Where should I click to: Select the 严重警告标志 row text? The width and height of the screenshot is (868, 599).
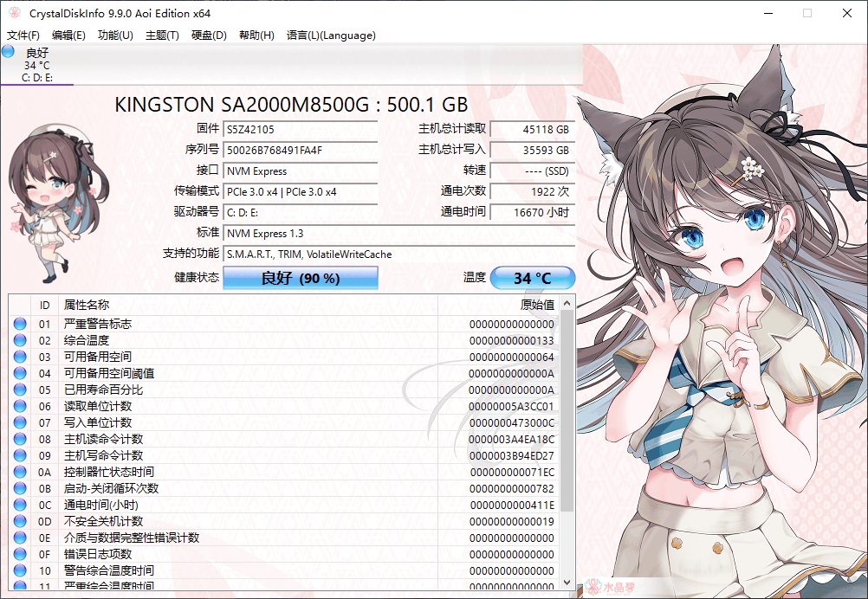[x=97, y=324]
